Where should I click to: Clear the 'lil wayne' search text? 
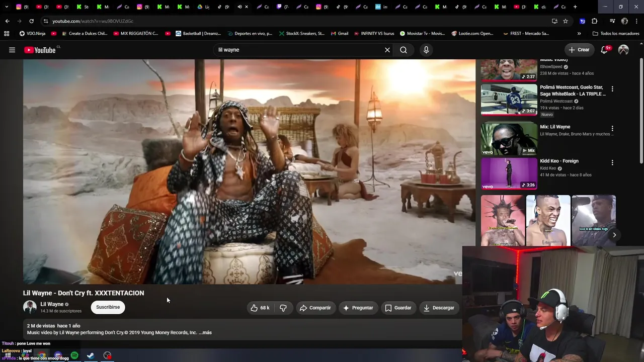387,50
